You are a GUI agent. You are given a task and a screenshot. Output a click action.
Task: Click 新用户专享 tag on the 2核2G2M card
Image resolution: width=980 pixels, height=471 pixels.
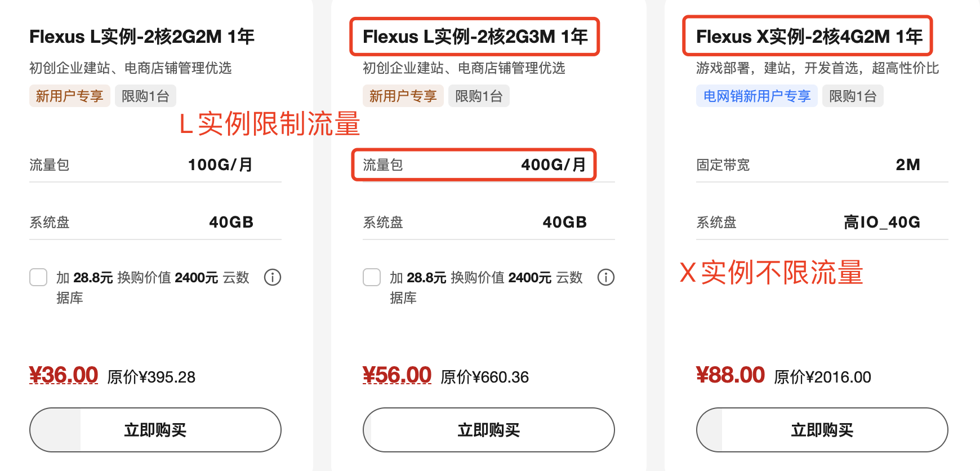[x=69, y=96]
